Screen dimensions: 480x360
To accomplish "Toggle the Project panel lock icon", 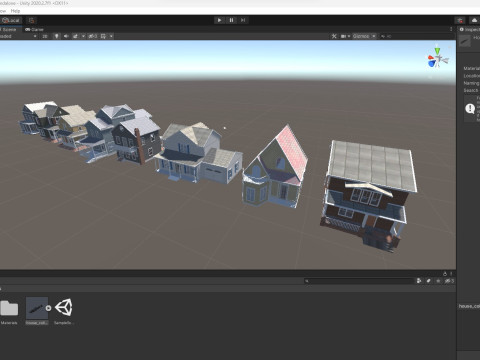I will [445, 274].
